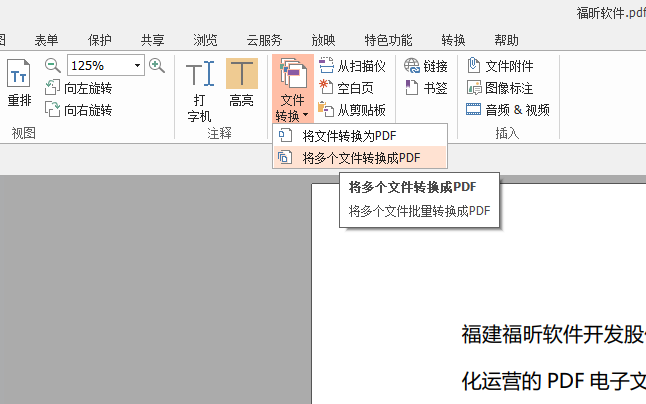Create PDF from clipboard (从剪贴板)
The width and height of the screenshot is (646, 404).
[x=352, y=110]
